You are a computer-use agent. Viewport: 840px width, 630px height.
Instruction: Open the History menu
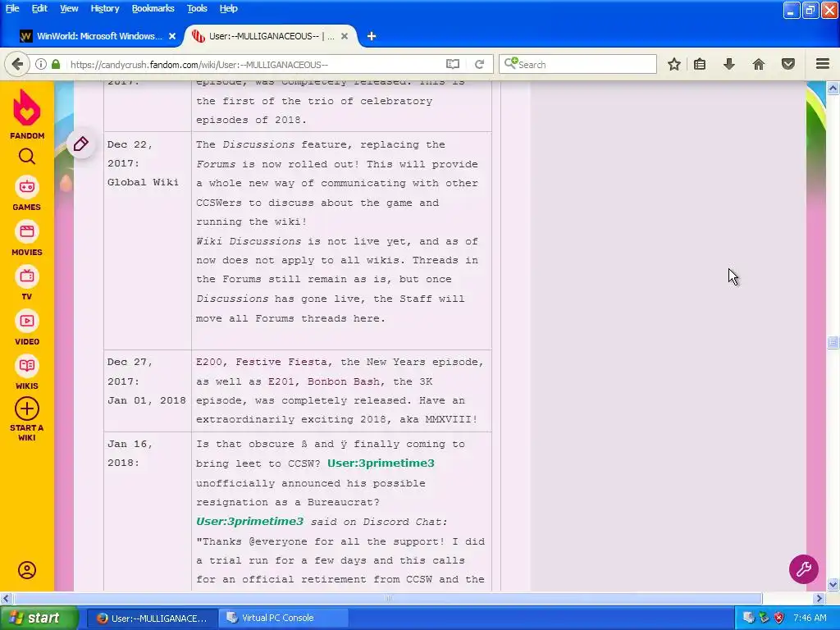104,8
